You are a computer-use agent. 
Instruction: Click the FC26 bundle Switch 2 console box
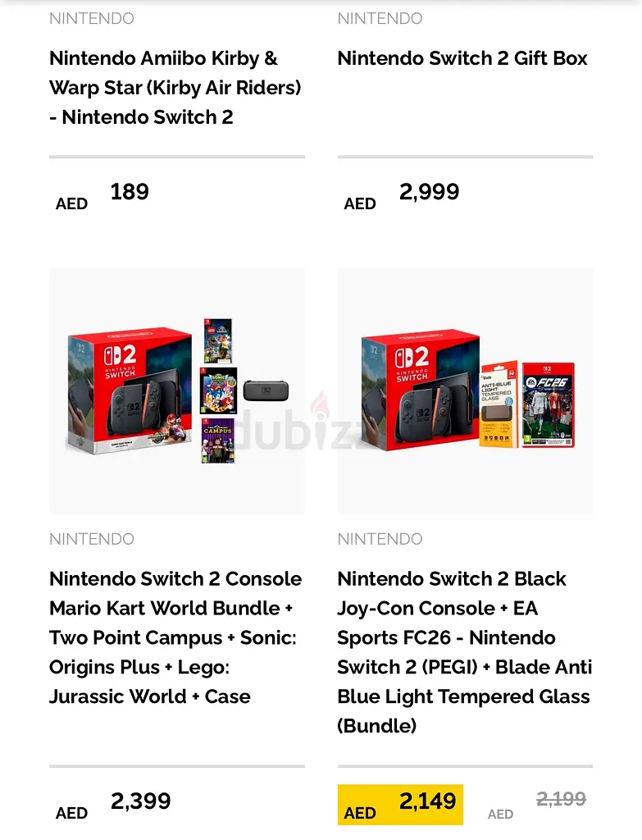[419, 392]
